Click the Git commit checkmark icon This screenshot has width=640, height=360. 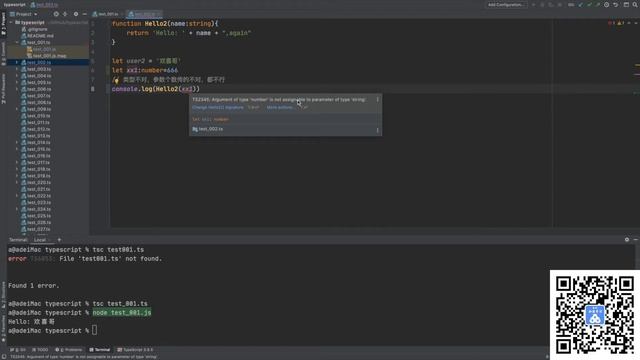coord(589,5)
